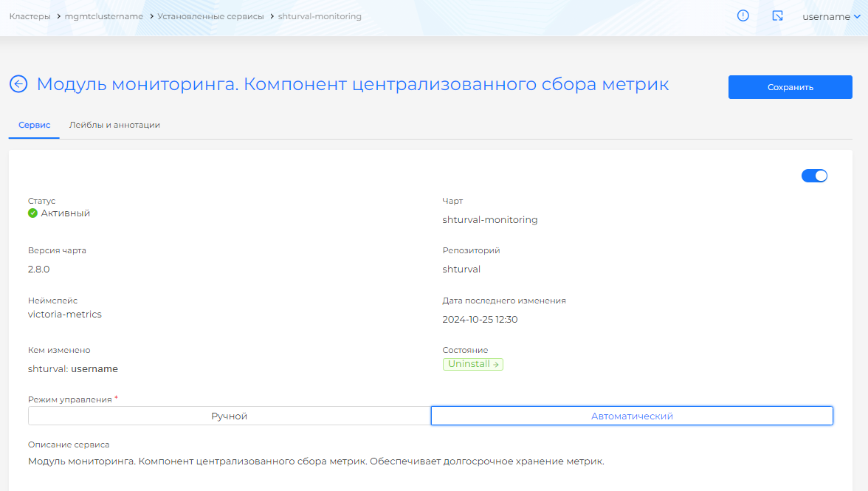Click shturval-monitoring breadcrumb item
The height and width of the screenshot is (491, 868).
(320, 16)
